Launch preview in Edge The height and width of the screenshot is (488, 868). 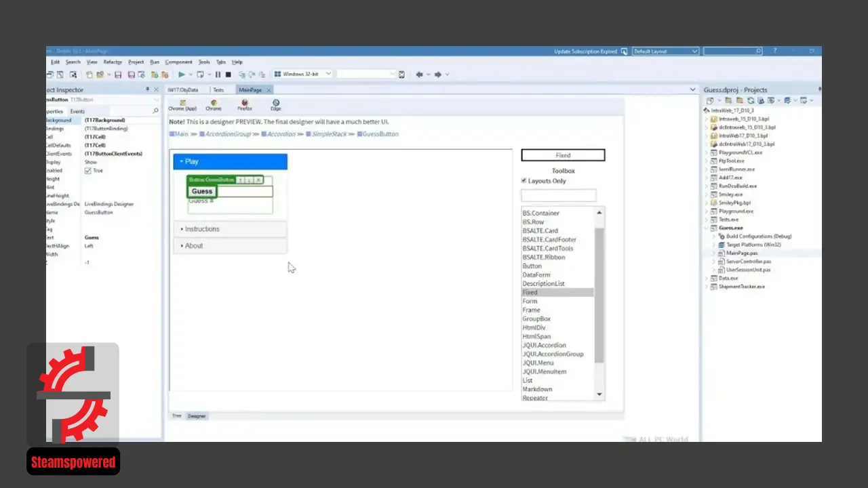276,105
